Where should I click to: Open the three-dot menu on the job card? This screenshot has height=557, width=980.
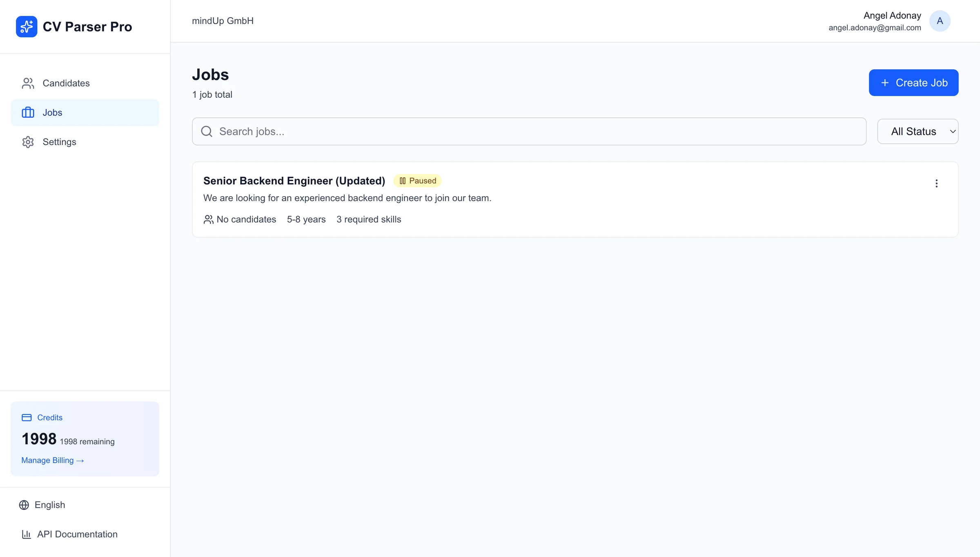click(937, 183)
